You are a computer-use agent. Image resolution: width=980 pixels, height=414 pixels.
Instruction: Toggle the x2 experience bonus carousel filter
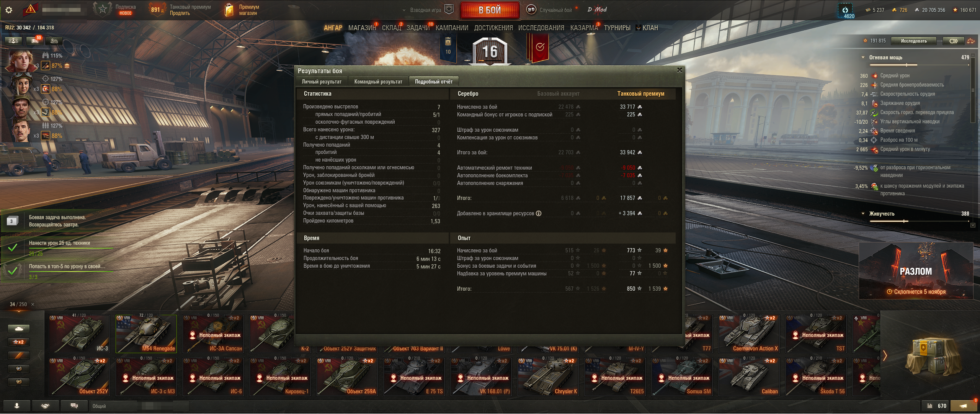click(19, 342)
